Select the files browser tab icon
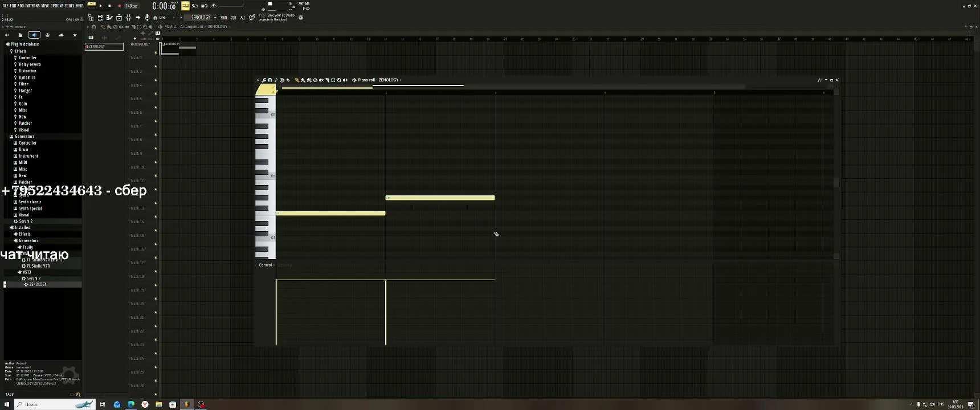Image resolution: width=980 pixels, height=410 pixels. tap(21, 35)
